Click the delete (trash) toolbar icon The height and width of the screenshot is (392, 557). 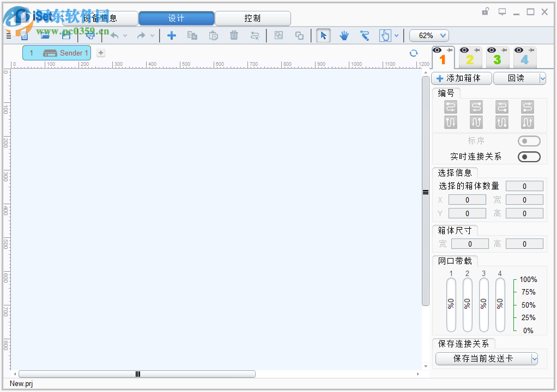tap(233, 35)
